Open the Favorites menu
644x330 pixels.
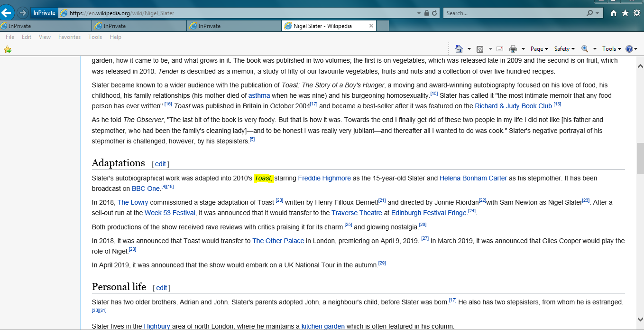point(69,37)
